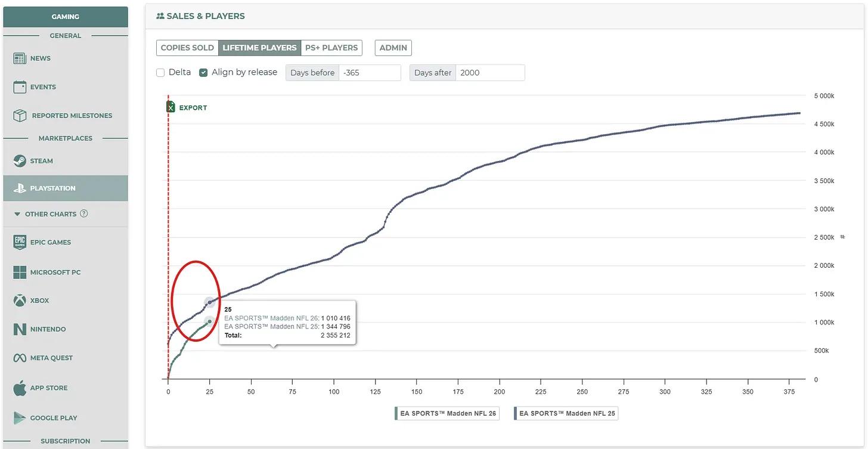Switch to the Copies Sold tab
Image resolution: width=868 pixels, height=449 pixels.
click(x=187, y=48)
